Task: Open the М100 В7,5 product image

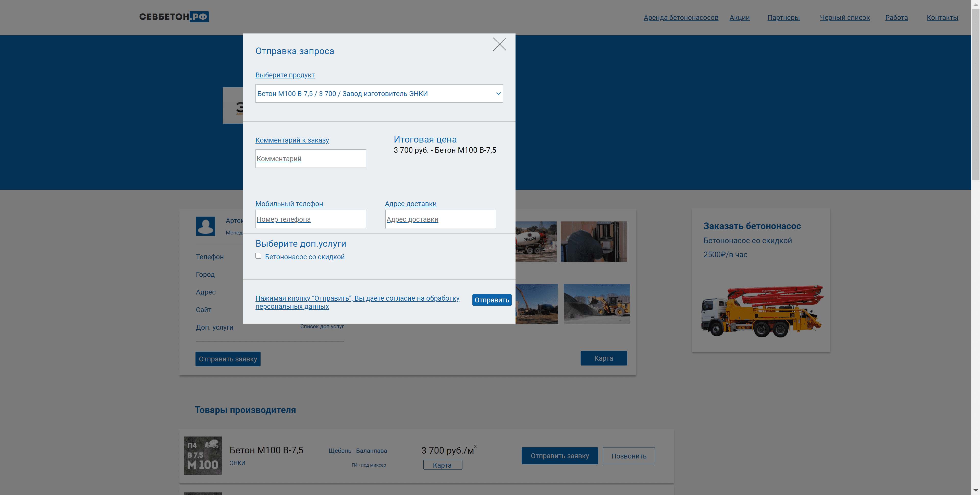Action: pyautogui.click(x=203, y=455)
